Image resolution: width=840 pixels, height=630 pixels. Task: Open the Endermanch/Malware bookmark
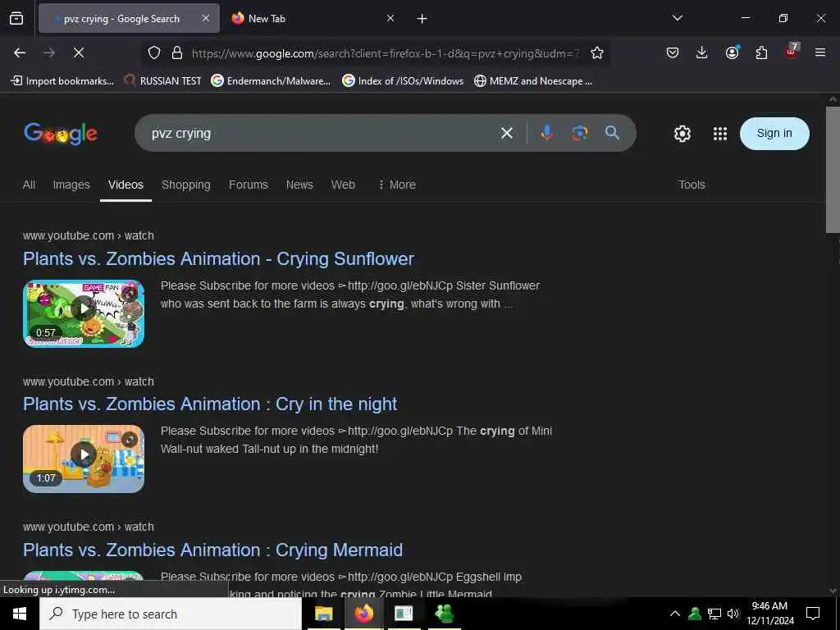click(x=271, y=81)
